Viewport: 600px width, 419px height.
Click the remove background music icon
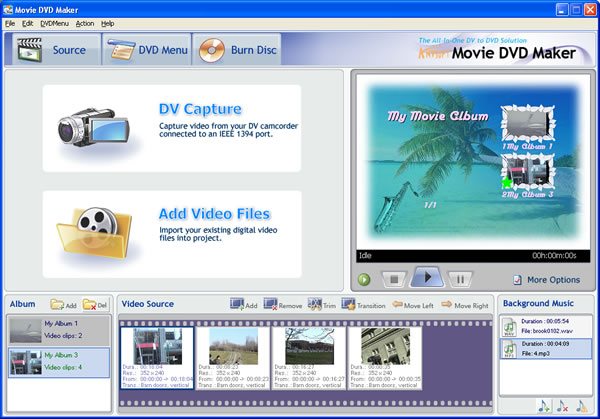pos(562,406)
